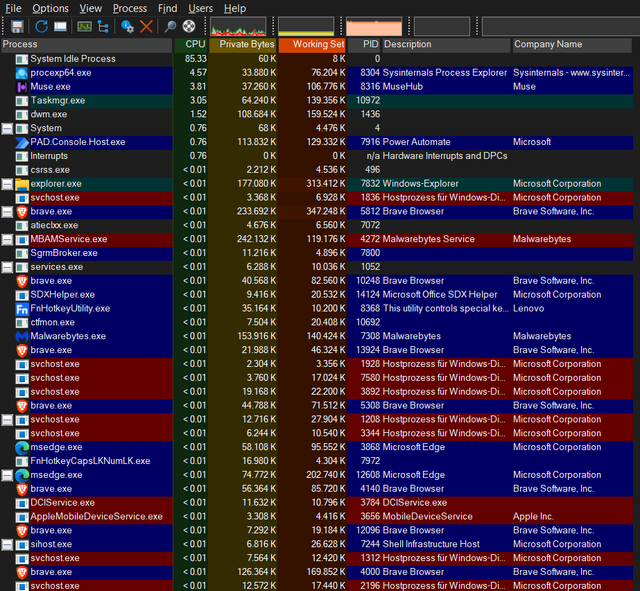This screenshot has width=640, height=591.
Task: Click the Find magnifier toolbar icon
Action: click(170, 27)
